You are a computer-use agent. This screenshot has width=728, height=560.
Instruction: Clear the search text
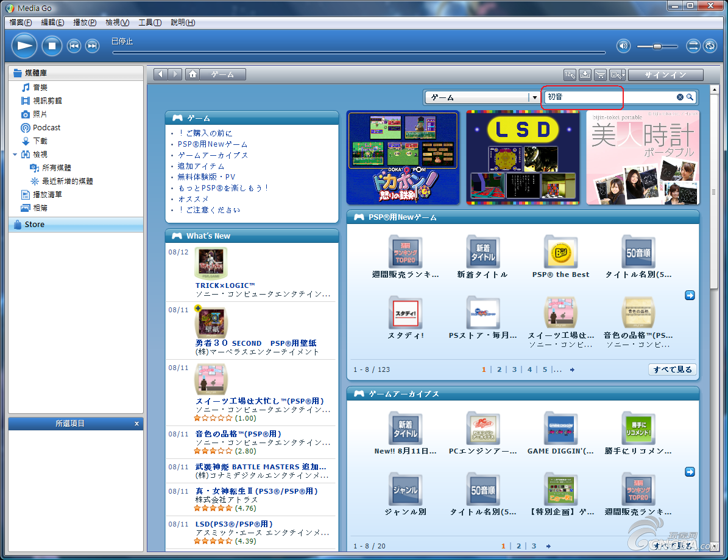pyautogui.click(x=680, y=97)
